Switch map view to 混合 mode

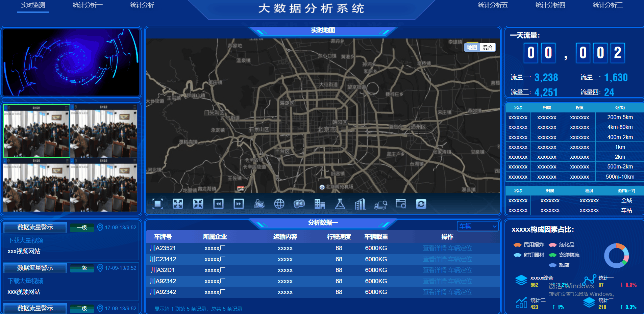[488, 47]
